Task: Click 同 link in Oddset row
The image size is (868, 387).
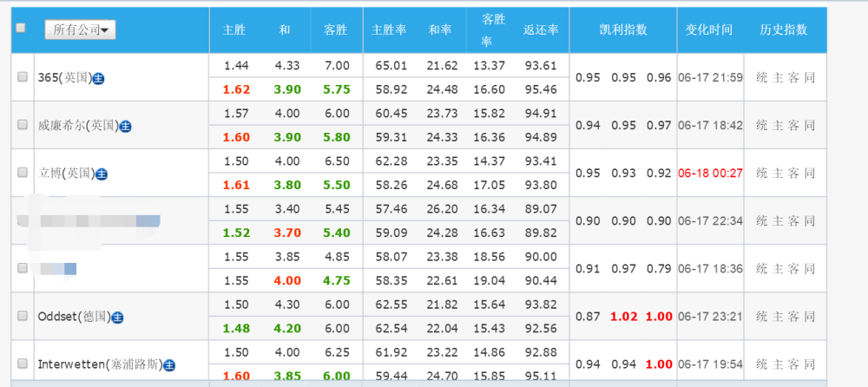Action: point(810,317)
